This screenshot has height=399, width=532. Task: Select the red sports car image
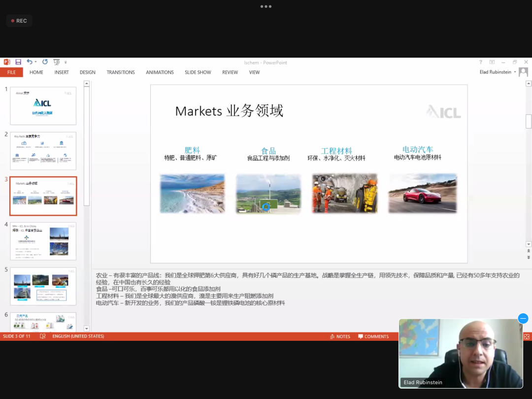pyautogui.click(x=423, y=194)
